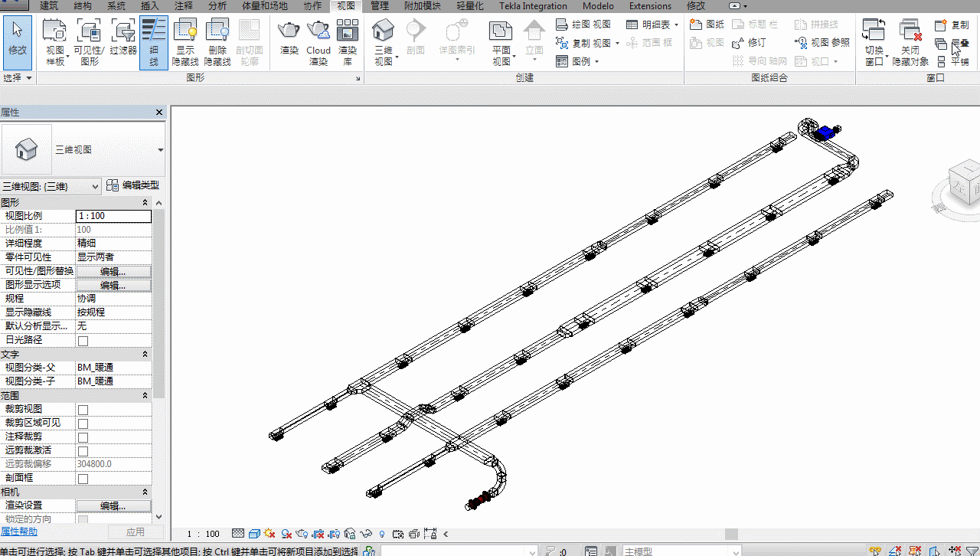
Task: Open the 属性帮助 properties help link
Action: tap(19, 531)
